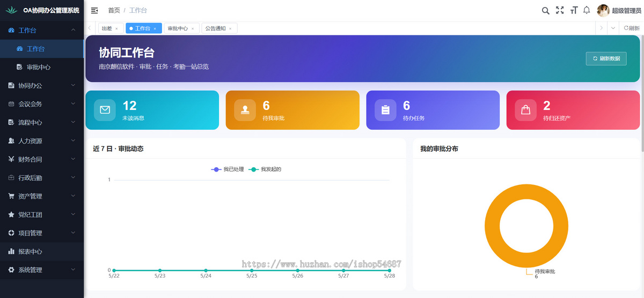The width and height of the screenshot is (644, 298).
Task: Open the search magnifier in header
Action: pos(545,10)
